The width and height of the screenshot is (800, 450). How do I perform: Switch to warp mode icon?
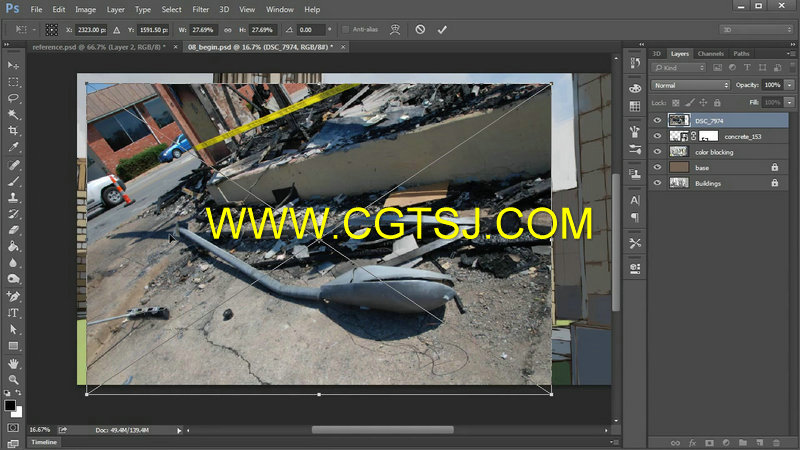tap(395, 30)
